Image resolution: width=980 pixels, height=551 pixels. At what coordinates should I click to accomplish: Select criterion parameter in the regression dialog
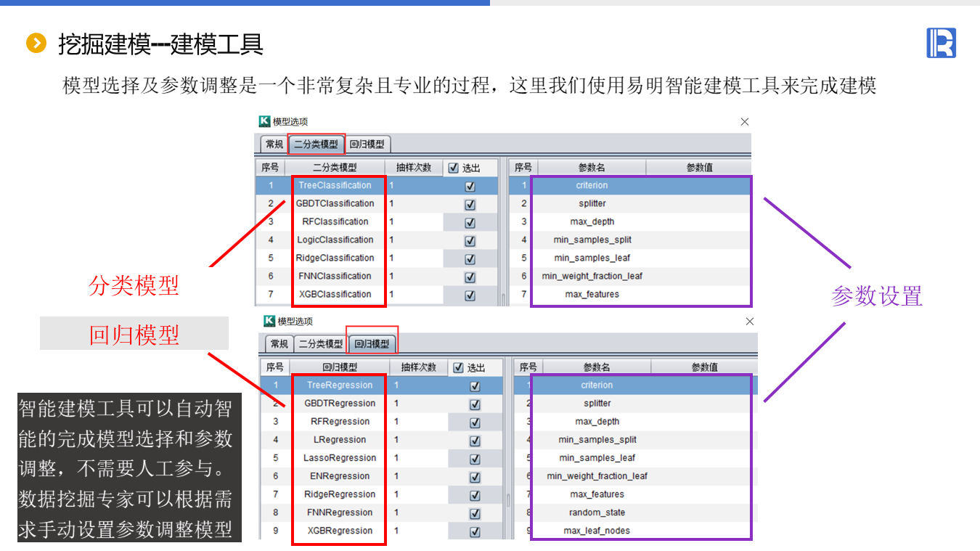597,385
